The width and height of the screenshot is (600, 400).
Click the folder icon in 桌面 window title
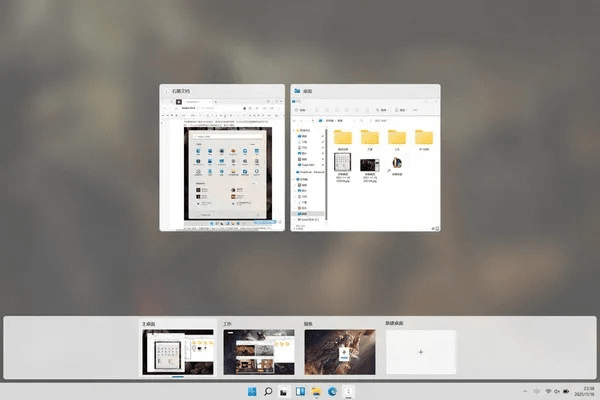[297, 91]
